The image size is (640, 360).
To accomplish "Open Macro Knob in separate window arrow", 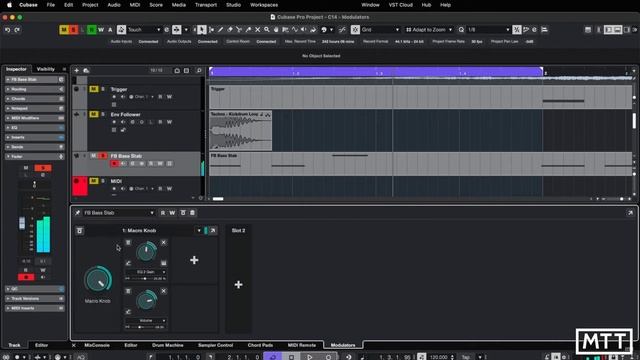I will (213, 231).
